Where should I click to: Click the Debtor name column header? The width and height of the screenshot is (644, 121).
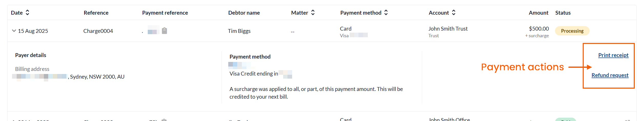[244, 13]
